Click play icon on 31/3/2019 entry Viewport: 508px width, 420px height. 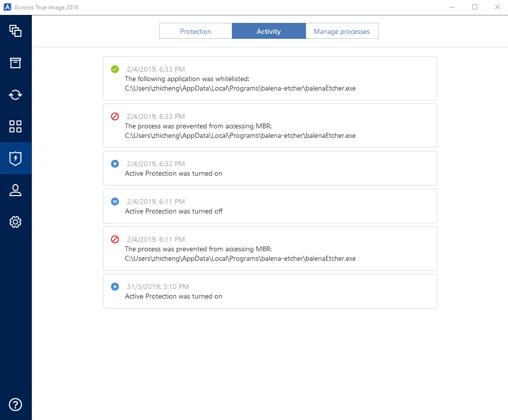tap(115, 287)
